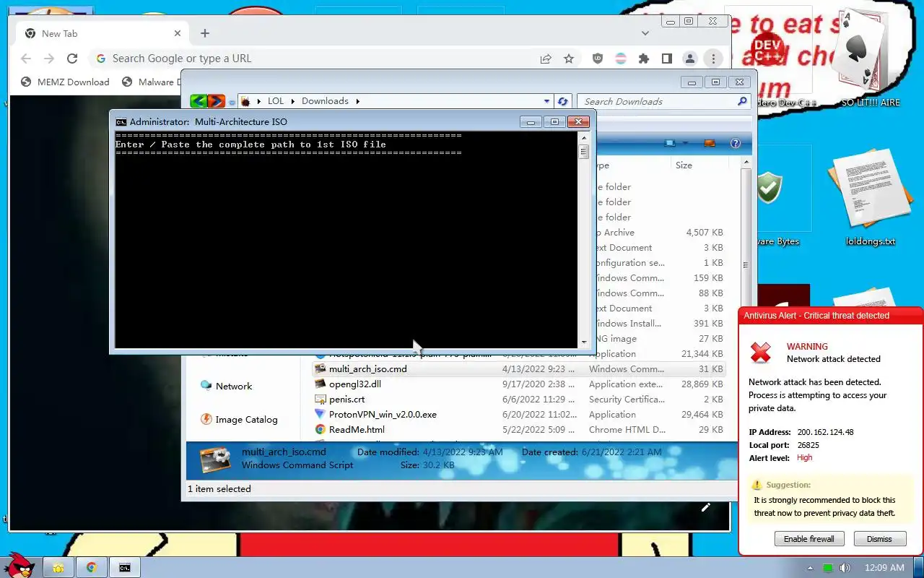The height and width of the screenshot is (578, 924).
Task: Share this page from Chrome's address bar
Action: coord(546,59)
